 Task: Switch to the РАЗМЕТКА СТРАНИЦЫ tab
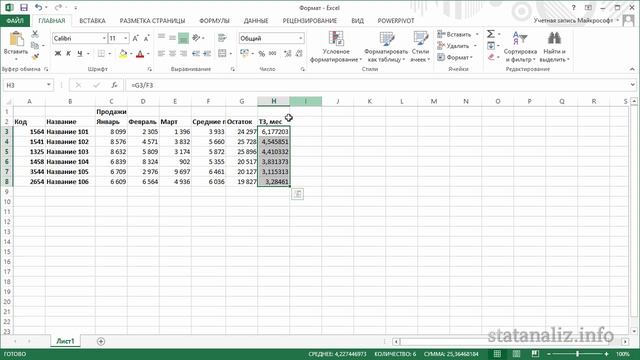pyautogui.click(x=152, y=20)
